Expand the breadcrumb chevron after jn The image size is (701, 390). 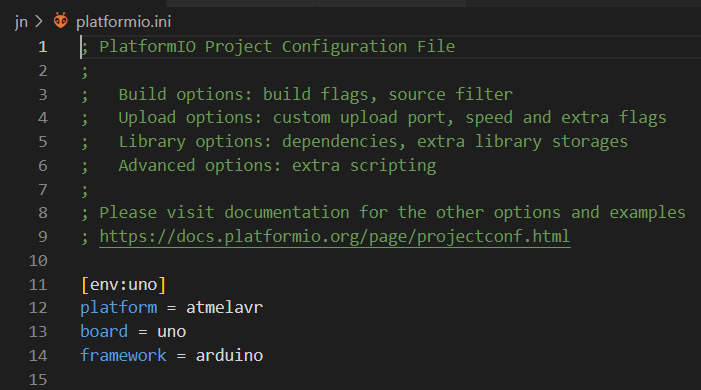[x=39, y=21]
